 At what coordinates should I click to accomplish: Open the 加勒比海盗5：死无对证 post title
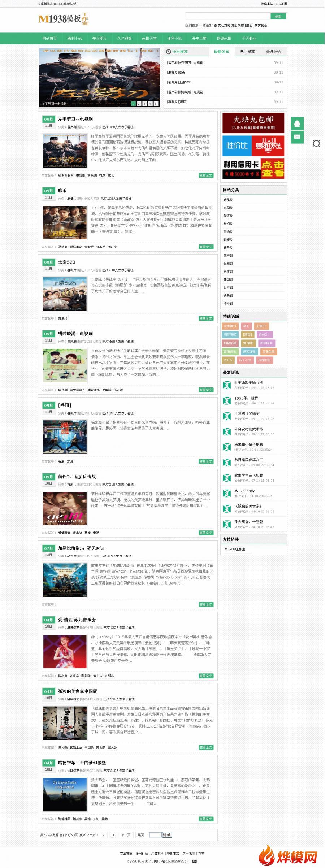tap(81, 548)
